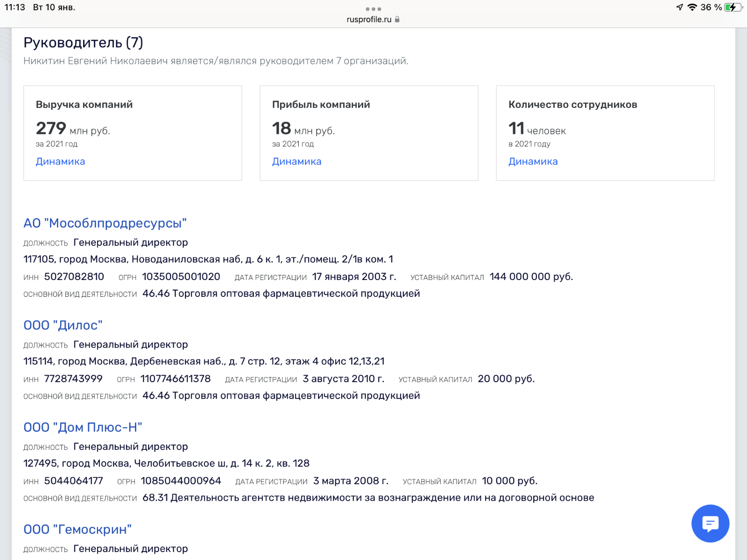Click the Дербеневская наб address line
The height and width of the screenshot is (560, 747).
(204, 362)
